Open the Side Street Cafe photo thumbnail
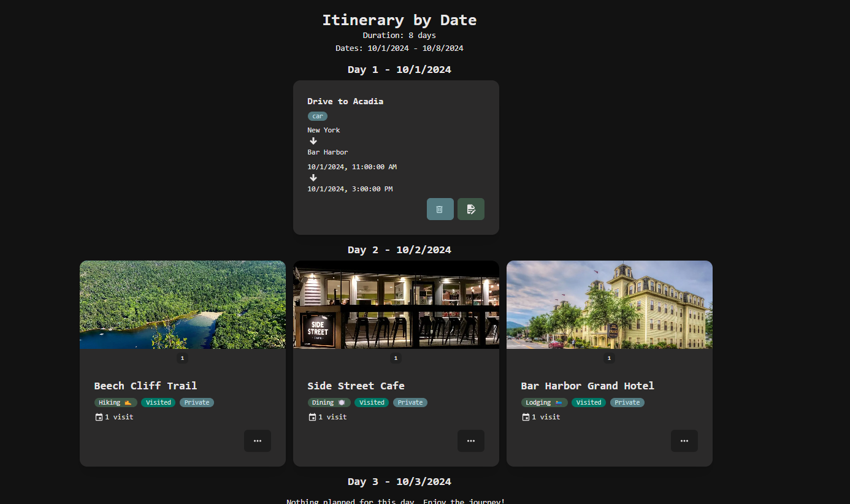Image resolution: width=850 pixels, height=504 pixels. pos(396,305)
